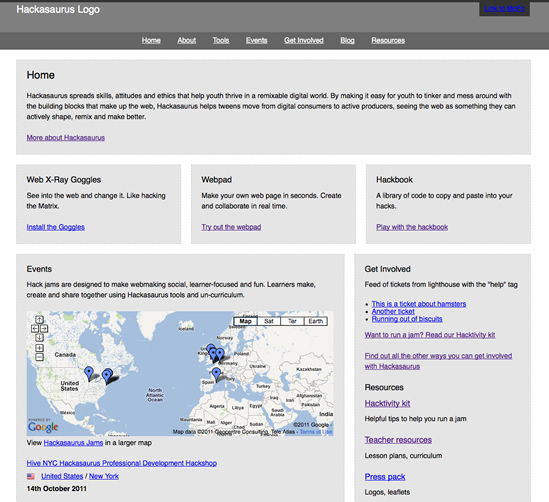
Task: Open the Resources navigation item
Action: (388, 40)
